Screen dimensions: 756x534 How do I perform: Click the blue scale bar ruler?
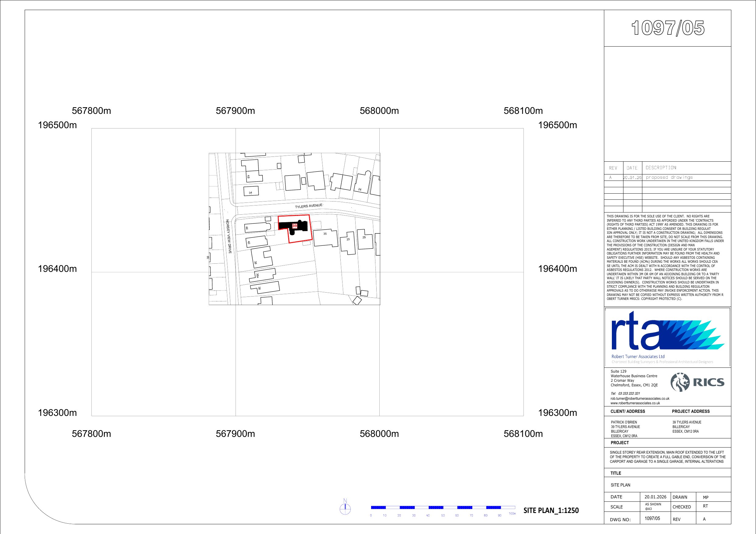442,507
